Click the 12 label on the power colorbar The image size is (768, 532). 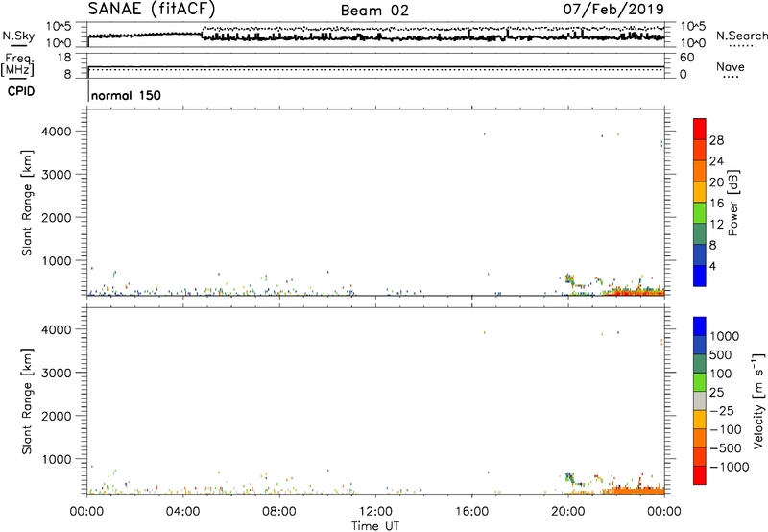pos(716,225)
